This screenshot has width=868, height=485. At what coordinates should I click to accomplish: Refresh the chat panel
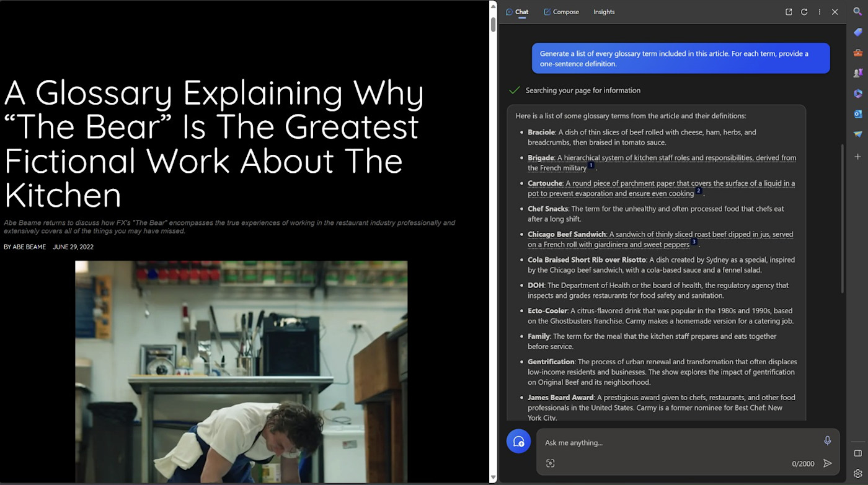tap(804, 12)
